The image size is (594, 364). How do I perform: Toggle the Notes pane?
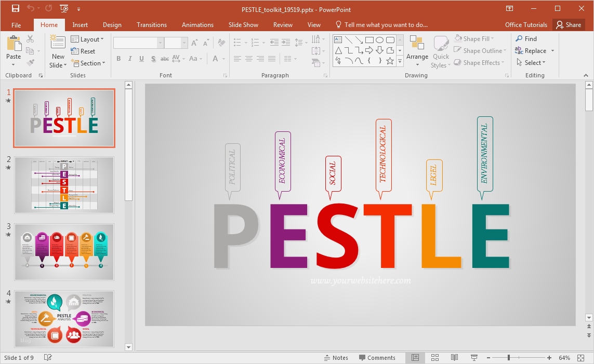tap(336, 358)
